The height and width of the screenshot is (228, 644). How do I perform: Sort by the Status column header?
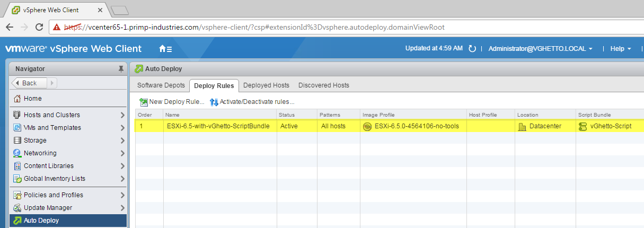point(297,115)
